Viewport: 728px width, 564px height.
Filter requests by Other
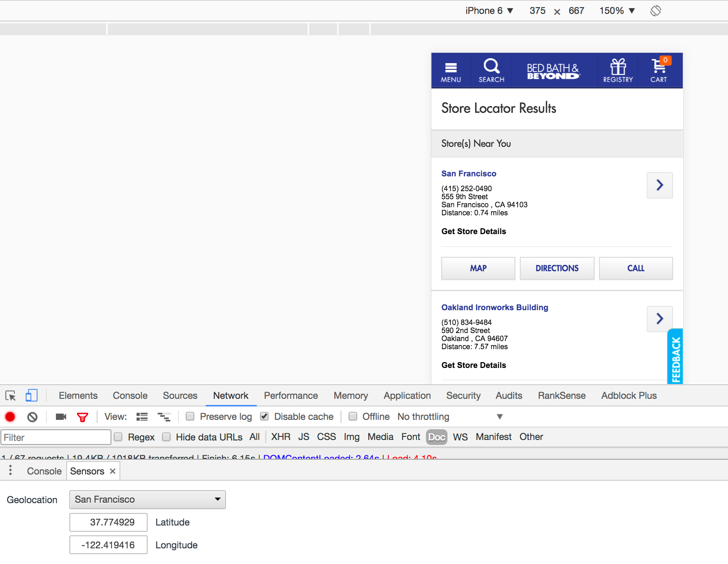click(531, 437)
